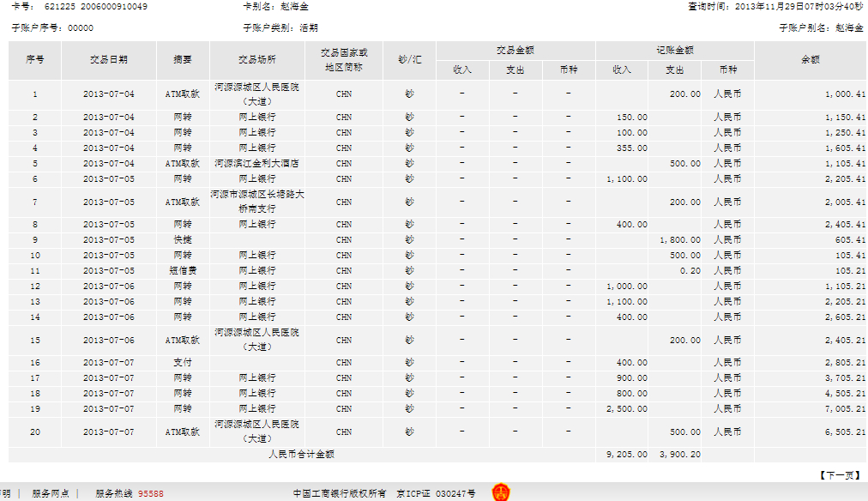The width and height of the screenshot is (868, 501).
Task: Click 中国工商银行版权所有 footer text
Action: (x=340, y=493)
